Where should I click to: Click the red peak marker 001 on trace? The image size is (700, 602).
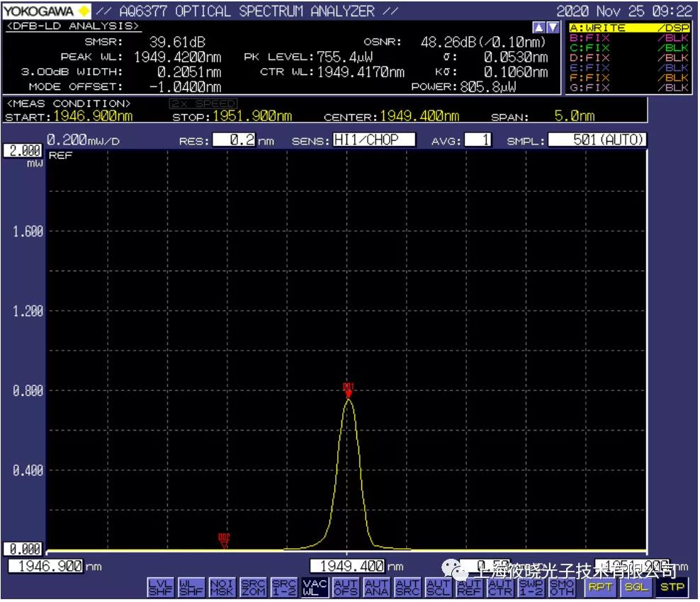[x=348, y=389]
